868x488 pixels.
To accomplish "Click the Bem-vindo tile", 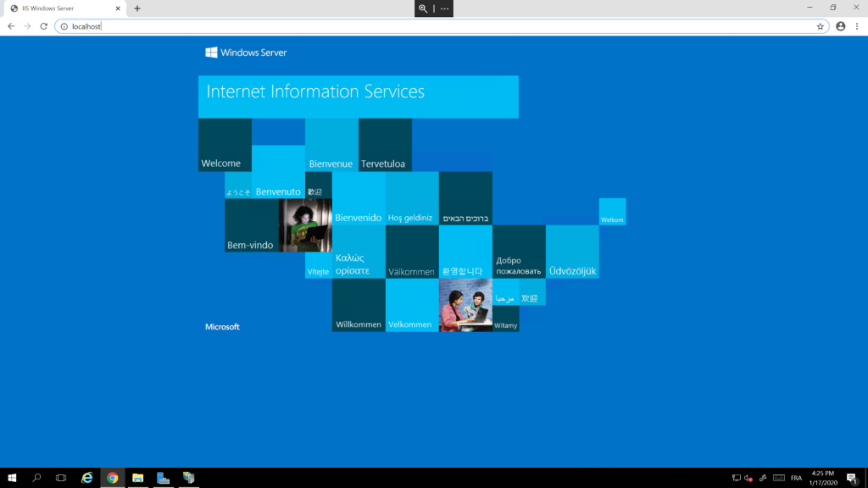I will [251, 225].
